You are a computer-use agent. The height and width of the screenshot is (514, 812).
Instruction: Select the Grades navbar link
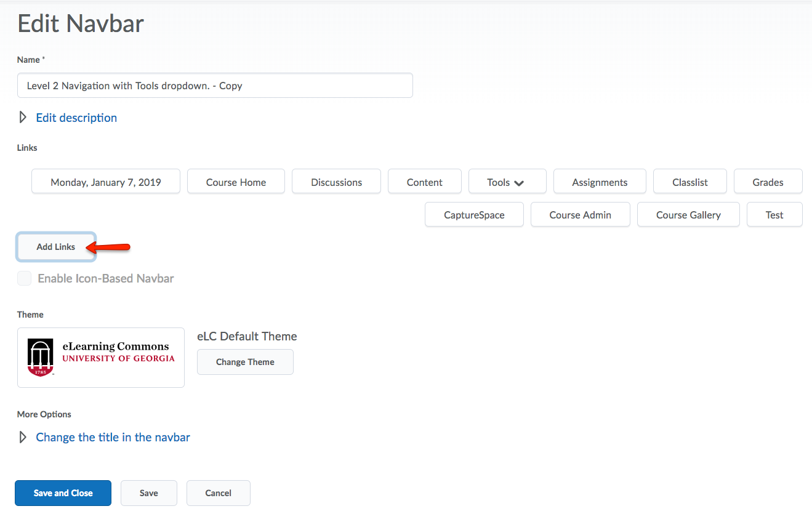tap(768, 182)
